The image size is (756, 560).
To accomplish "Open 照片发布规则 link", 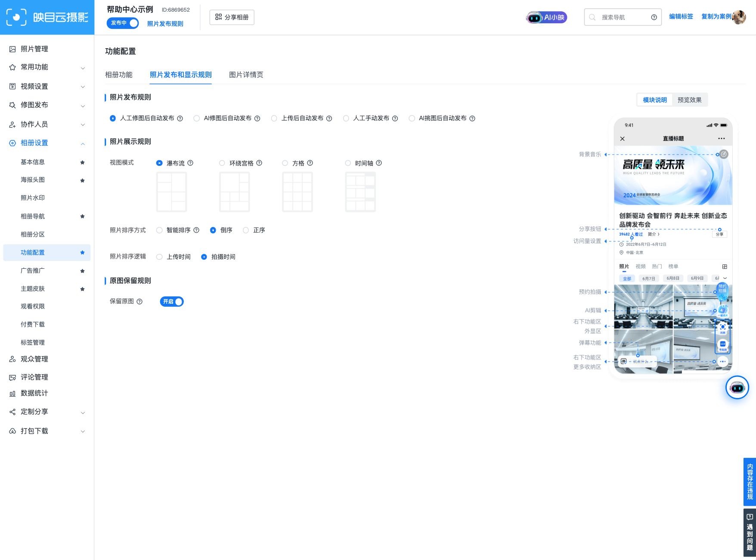I will coord(165,24).
